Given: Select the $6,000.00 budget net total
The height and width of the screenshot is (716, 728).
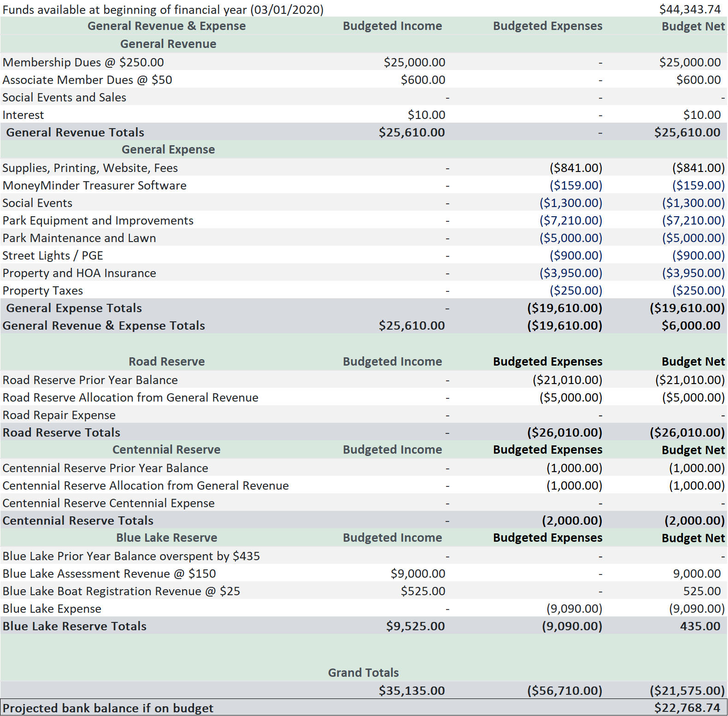Looking at the screenshot, I should coord(691,325).
